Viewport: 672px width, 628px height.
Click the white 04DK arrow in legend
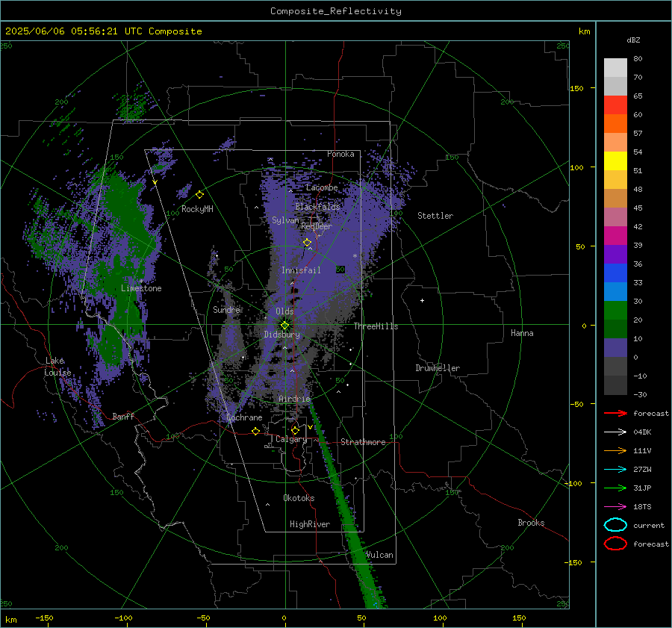click(615, 432)
